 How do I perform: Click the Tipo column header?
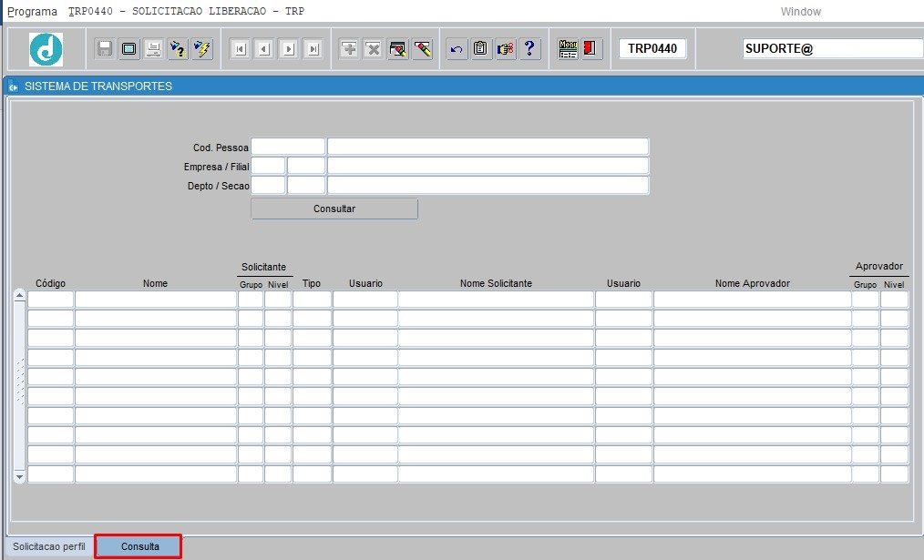point(312,283)
